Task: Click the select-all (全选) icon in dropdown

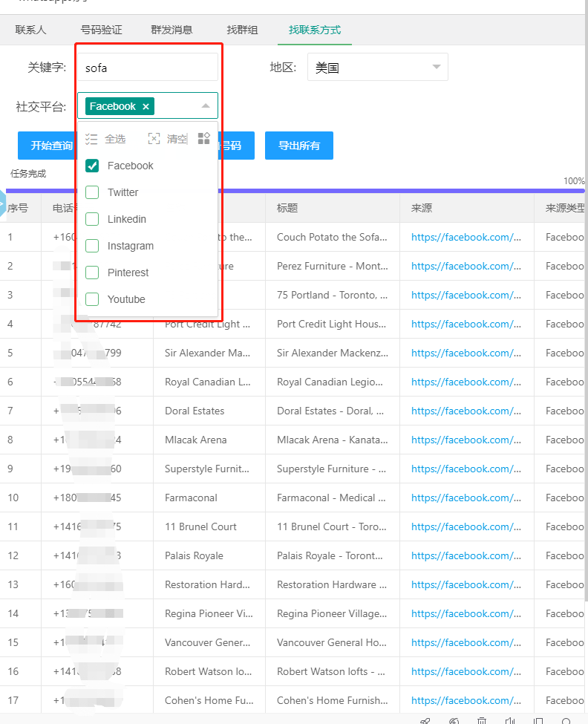Action: tap(92, 139)
